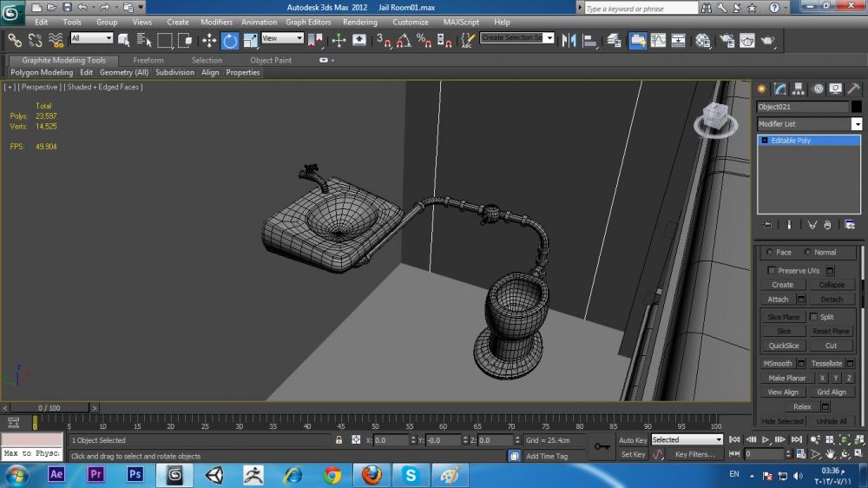Click the Select and Link chain icon

point(15,40)
